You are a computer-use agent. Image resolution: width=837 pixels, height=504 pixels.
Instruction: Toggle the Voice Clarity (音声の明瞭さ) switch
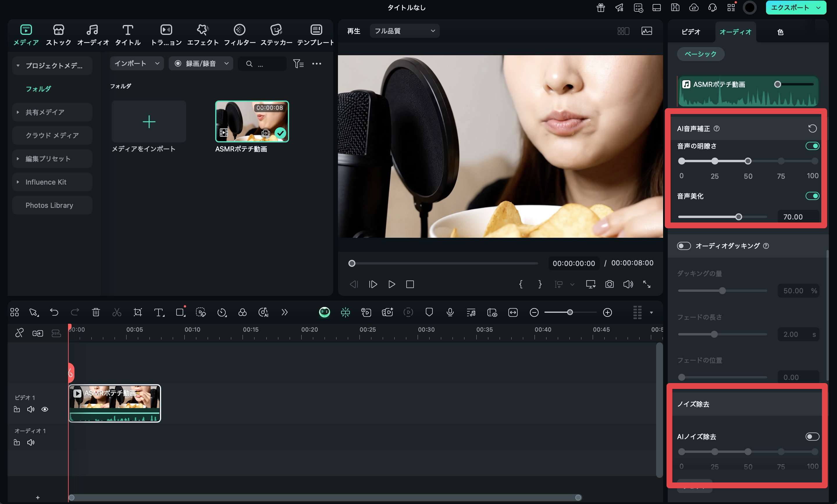812,146
